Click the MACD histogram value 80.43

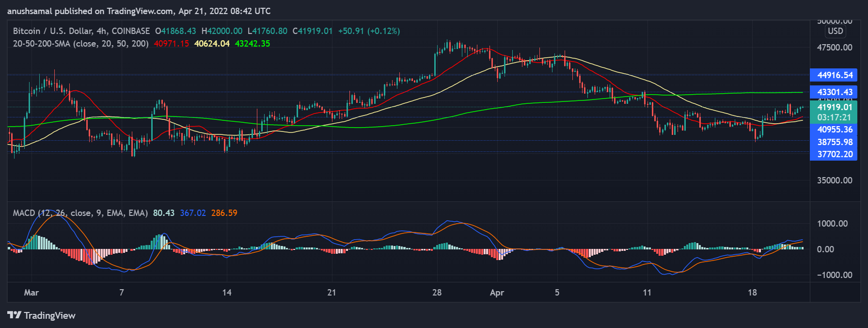164,213
